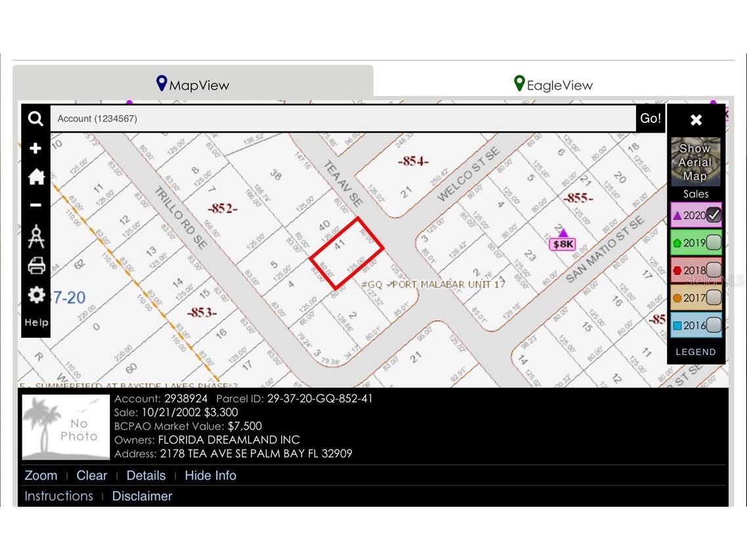This screenshot has height=560, width=747.
Task: Enable the 2018 sales filter
Action: pos(713,270)
